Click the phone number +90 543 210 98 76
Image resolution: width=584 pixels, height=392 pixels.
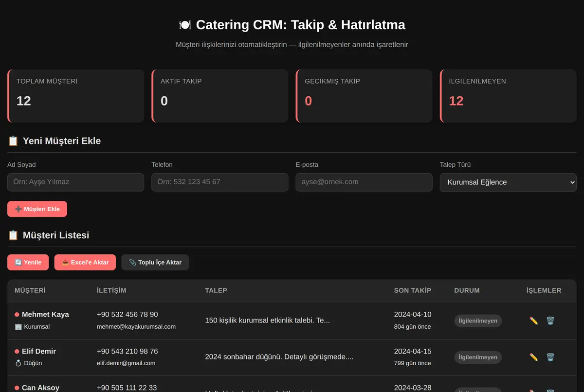click(128, 351)
